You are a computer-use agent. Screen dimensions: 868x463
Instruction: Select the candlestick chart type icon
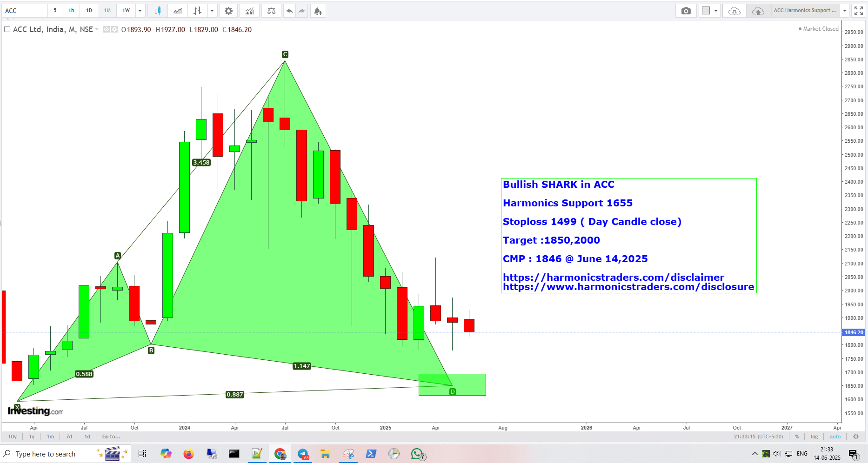(x=157, y=10)
